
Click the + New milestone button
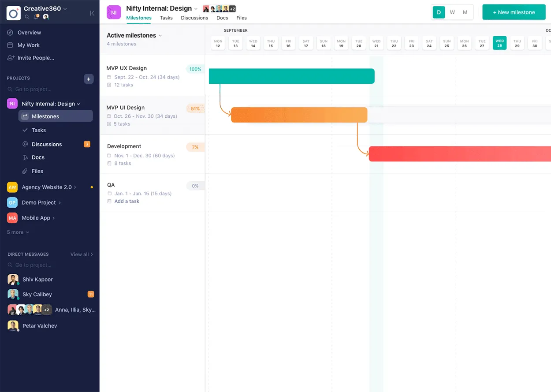[514, 12]
